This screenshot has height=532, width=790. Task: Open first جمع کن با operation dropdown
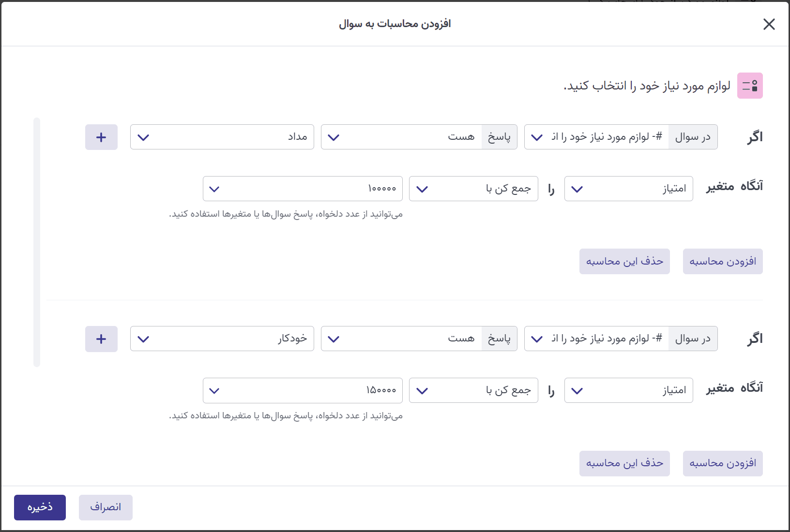click(473, 189)
